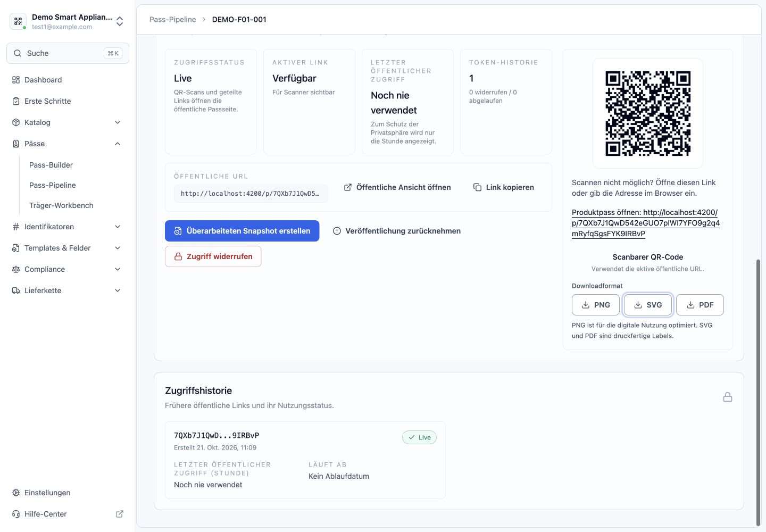Viewport: 766px width, 532px height.
Task: Click the organization QR logo icon
Action: (18, 21)
